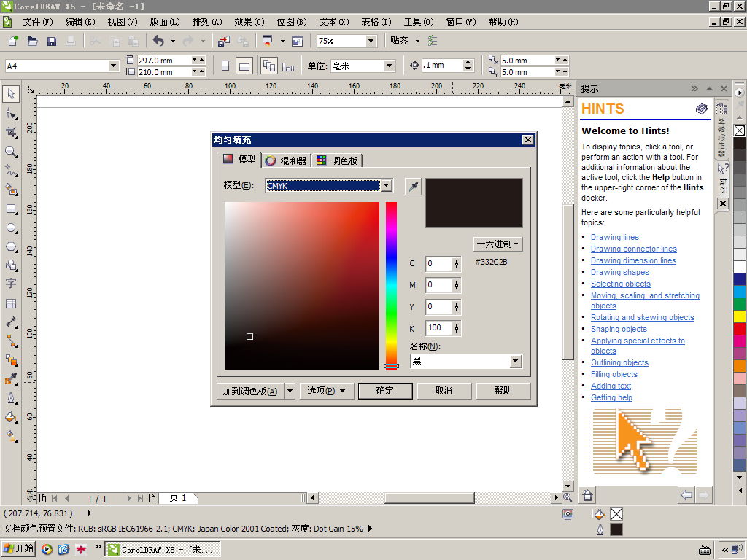Select the Shape tool in the toolbox
747x560 pixels.
pyautogui.click(x=12, y=114)
